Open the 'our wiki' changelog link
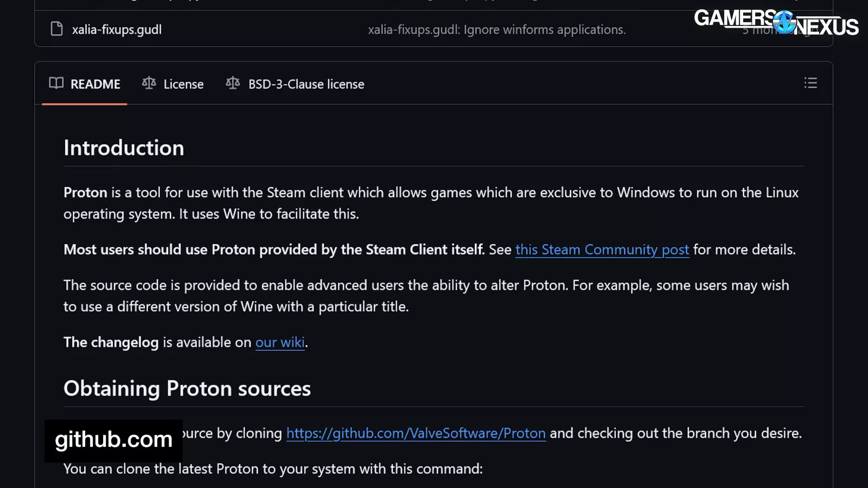The width and height of the screenshot is (868, 488). pos(280,342)
